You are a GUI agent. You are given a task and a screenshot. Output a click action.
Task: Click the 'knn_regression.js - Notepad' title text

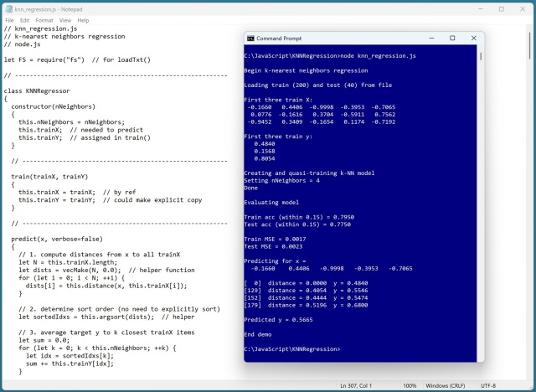point(49,9)
